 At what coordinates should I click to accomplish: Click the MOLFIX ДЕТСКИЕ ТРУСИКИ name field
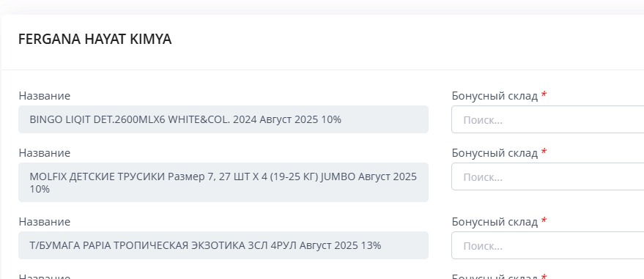[x=223, y=182]
